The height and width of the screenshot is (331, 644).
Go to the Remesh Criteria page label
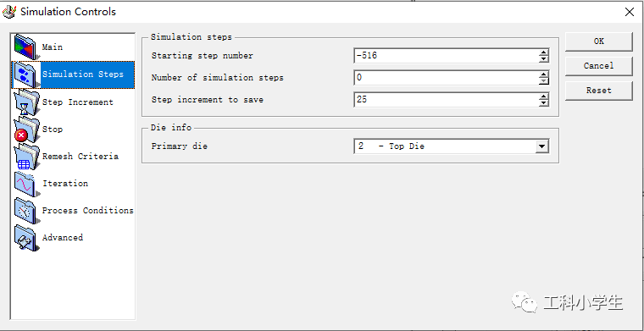click(x=80, y=157)
